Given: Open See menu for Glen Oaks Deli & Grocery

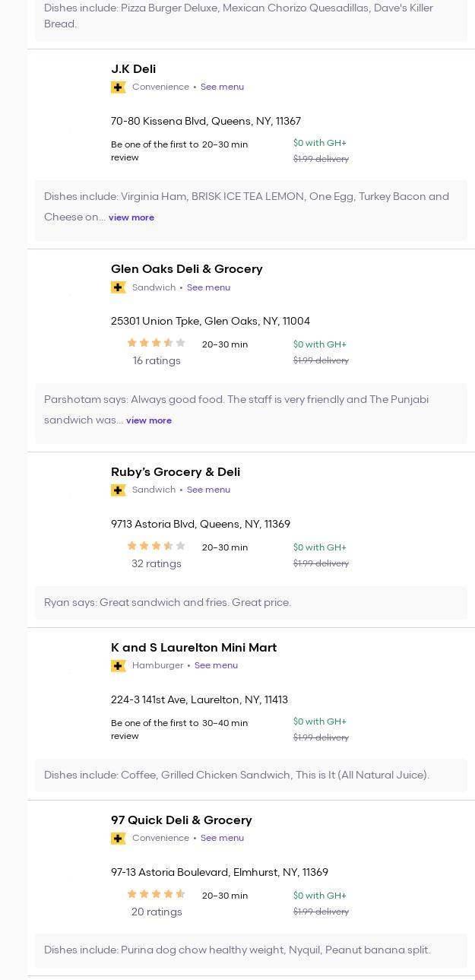Looking at the screenshot, I should (x=208, y=287).
